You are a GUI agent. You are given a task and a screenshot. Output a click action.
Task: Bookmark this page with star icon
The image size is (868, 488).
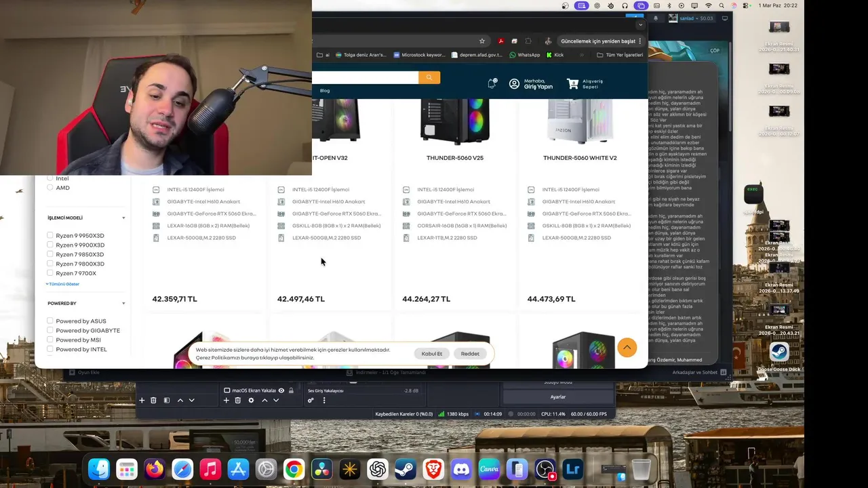pyautogui.click(x=482, y=41)
